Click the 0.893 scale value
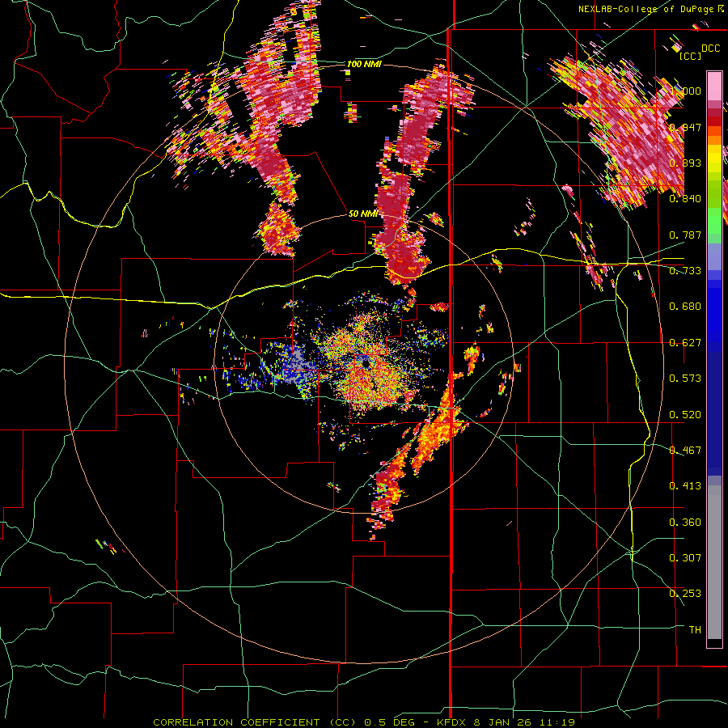Viewport: 728px width, 728px height. point(685,163)
